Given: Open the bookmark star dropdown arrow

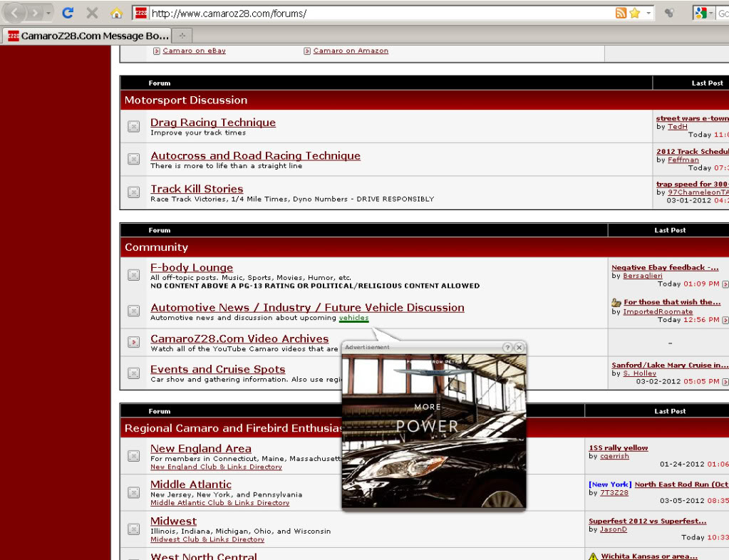Looking at the screenshot, I should [x=648, y=13].
